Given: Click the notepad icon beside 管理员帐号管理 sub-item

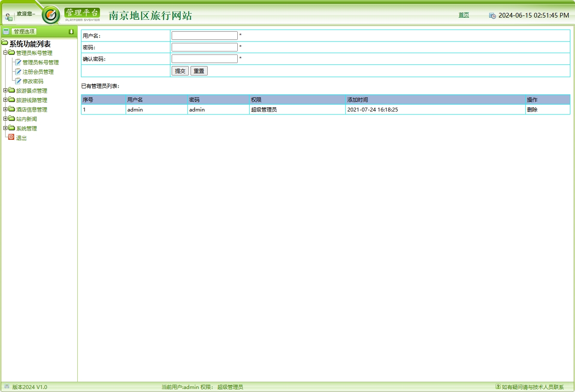Looking at the screenshot, I should pos(18,63).
